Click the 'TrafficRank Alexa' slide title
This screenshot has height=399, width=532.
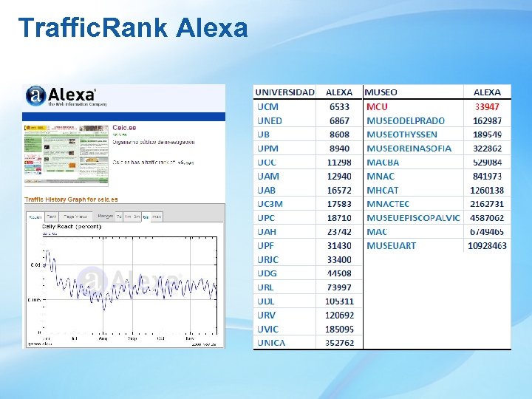133,27
